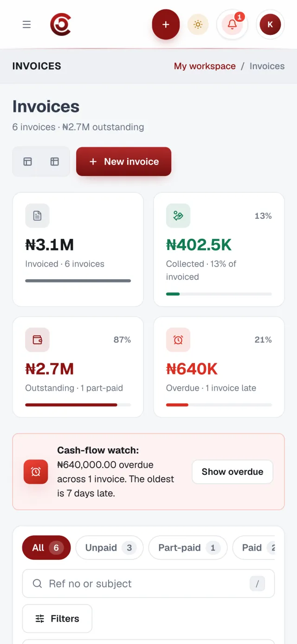Select the All invoices tab
The width and height of the screenshot is (297, 644).
(46, 548)
